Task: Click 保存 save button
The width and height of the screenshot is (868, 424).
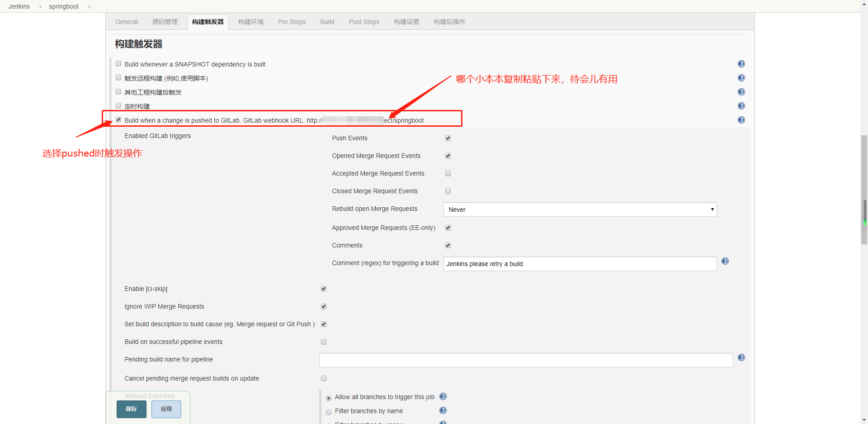Action: 132,409
